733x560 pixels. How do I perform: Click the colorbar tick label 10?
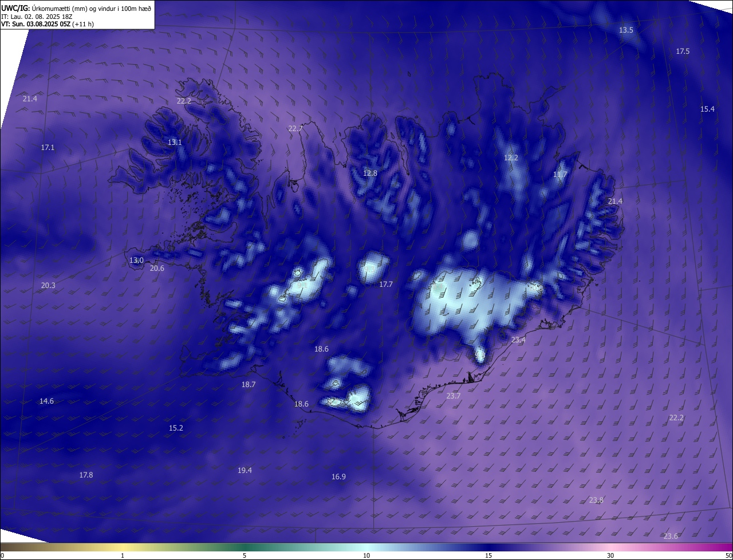point(366,555)
